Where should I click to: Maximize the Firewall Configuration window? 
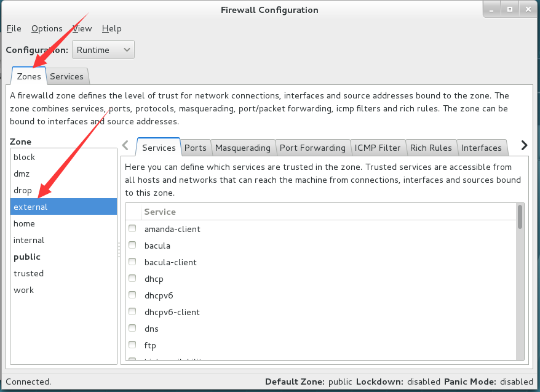point(510,10)
